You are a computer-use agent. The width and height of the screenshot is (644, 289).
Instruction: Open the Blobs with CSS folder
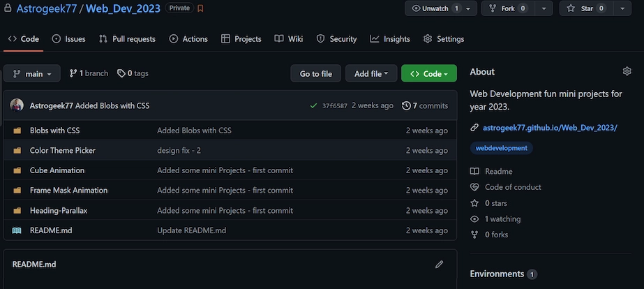[x=54, y=131]
